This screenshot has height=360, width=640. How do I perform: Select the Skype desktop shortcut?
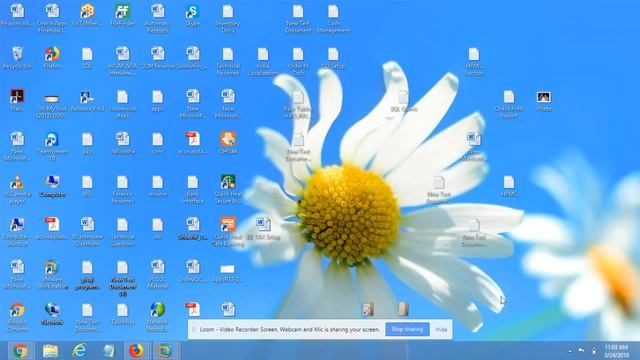(192, 16)
